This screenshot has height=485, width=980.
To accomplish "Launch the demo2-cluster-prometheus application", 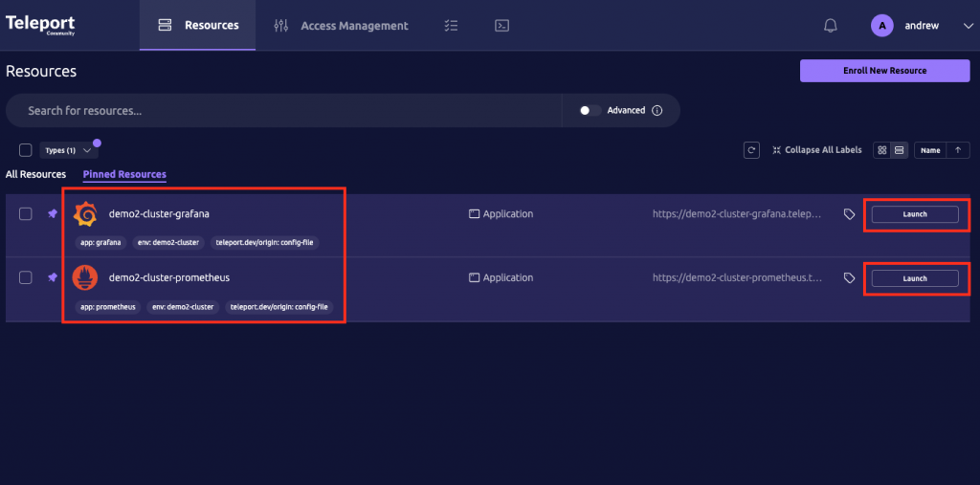I will [915, 278].
